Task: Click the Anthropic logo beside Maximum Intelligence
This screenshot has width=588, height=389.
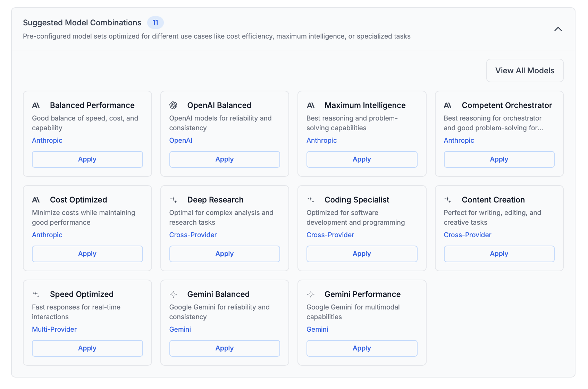Action: point(311,105)
